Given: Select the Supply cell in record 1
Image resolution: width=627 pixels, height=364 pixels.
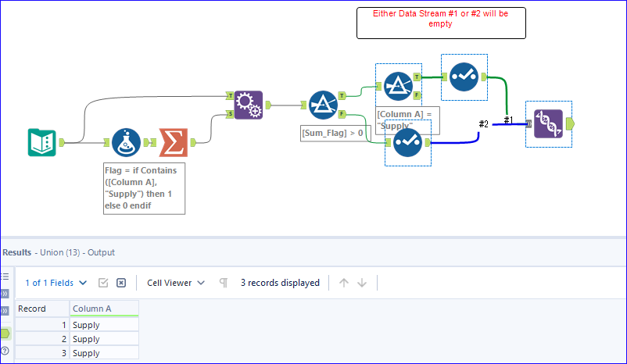Looking at the screenshot, I should [x=104, y=325].
